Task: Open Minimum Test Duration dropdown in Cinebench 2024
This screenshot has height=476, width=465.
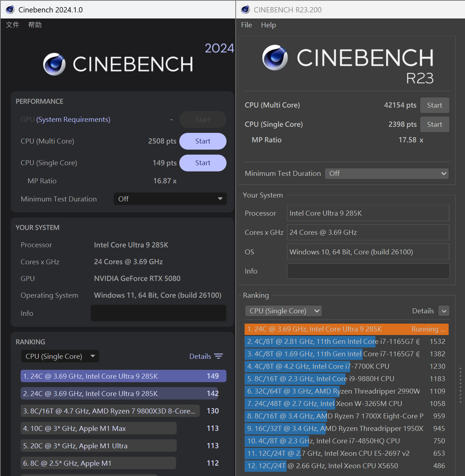Action: tap(170, 199)
